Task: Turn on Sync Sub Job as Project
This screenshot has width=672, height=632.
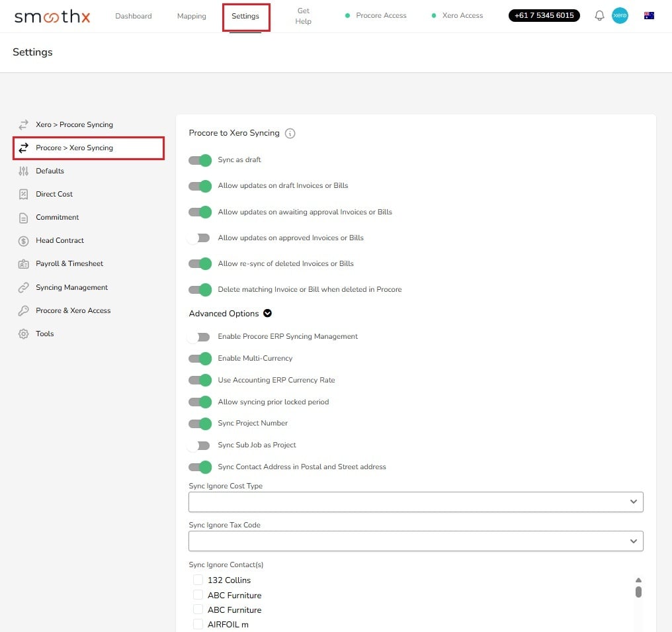Action: point(200,445)
